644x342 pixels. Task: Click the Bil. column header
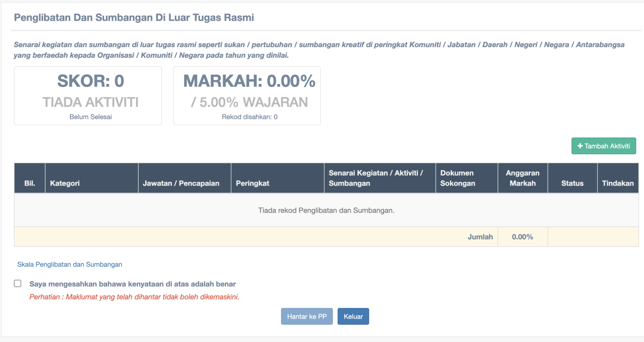[x=30, y=183]
